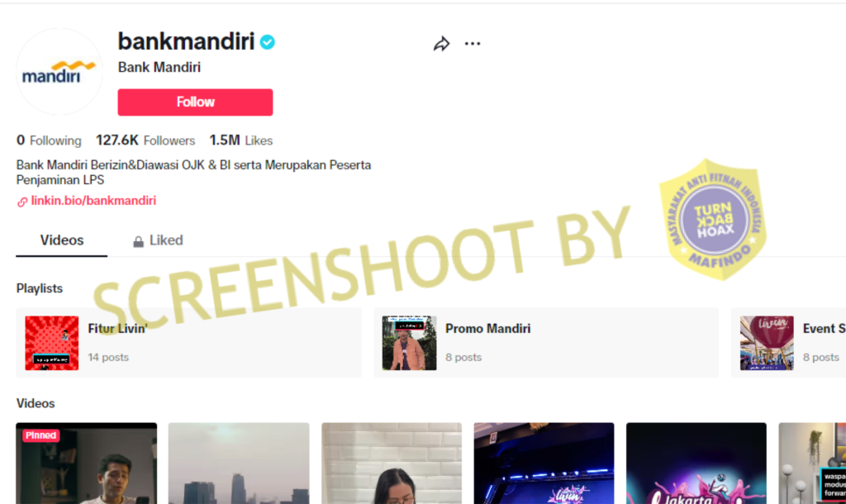Viewport: 846px width, 504px height.
Task: Open the Bank Mandiri profile picture
Action: pyautogui.click(x=59, y=72)
